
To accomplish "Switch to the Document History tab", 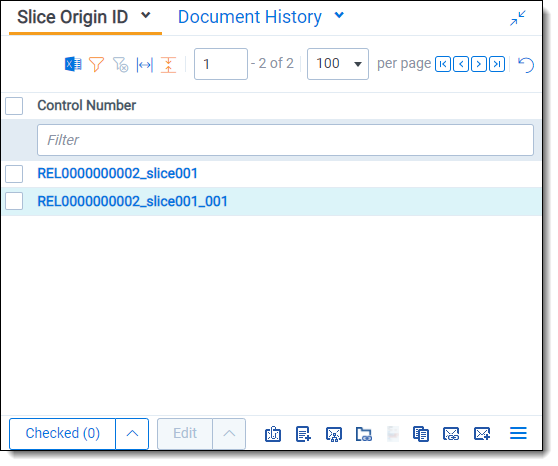I will coord(250,17).
